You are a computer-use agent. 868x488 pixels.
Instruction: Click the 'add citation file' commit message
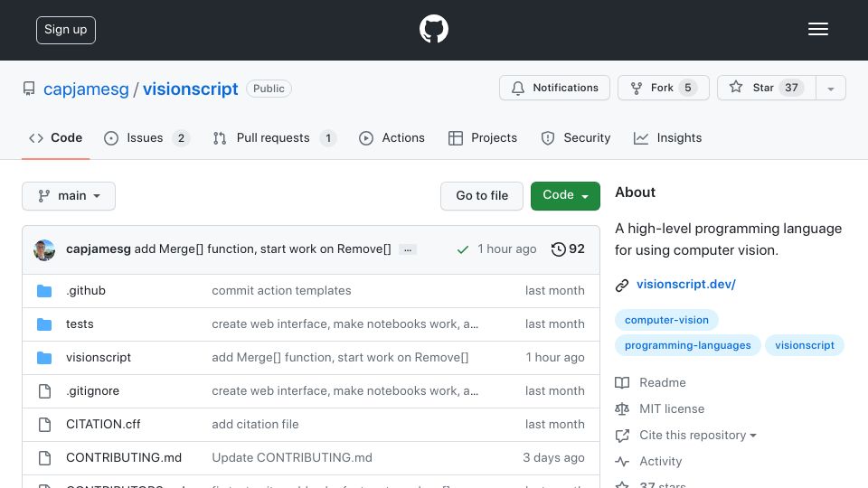pyautogui.click(x=255, y=425)
